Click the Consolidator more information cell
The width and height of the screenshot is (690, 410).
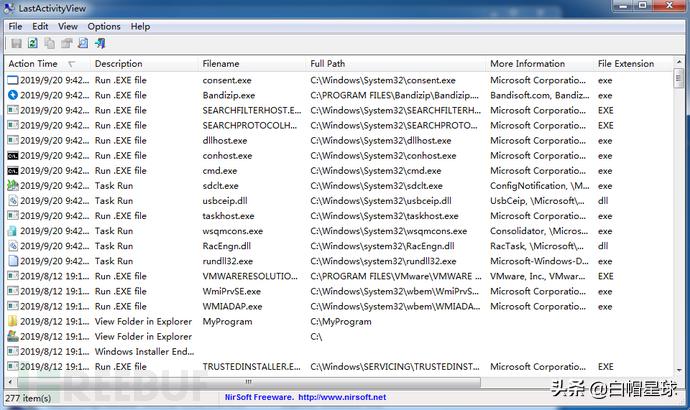tap(539, 231)
